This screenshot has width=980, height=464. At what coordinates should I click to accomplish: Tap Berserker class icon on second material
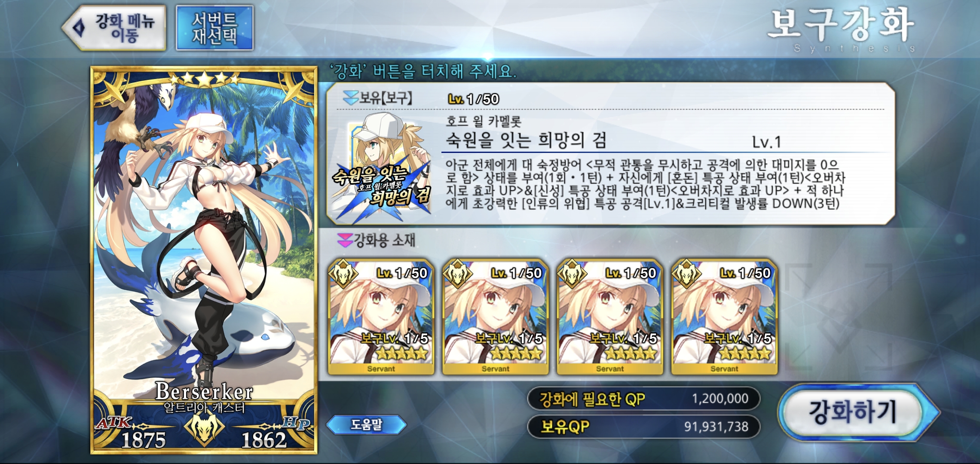pos(457,273)
